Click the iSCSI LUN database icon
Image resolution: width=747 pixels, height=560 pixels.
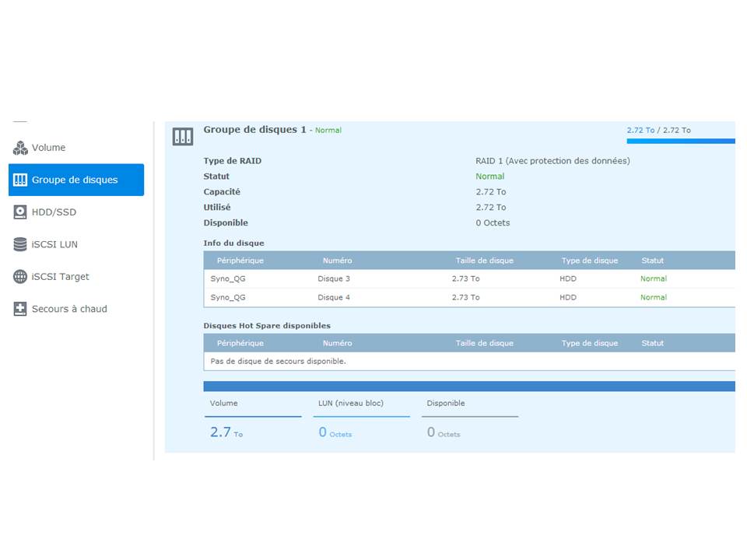20,244
